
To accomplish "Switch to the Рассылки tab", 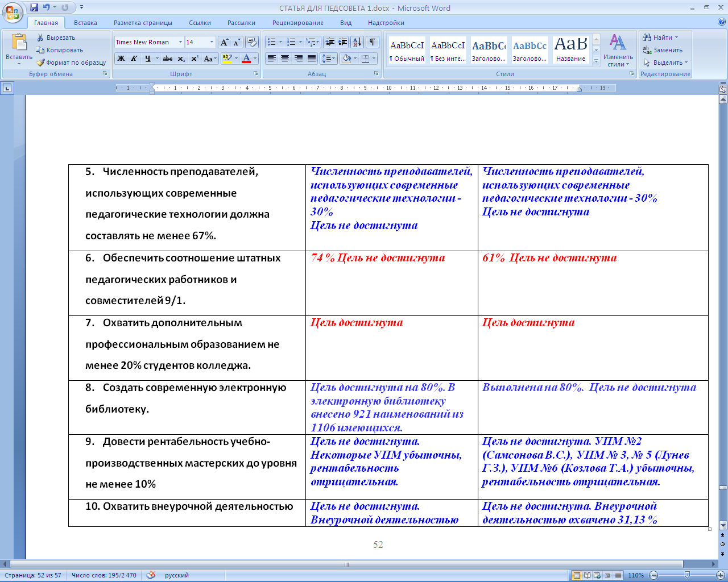I will point(241,23).
